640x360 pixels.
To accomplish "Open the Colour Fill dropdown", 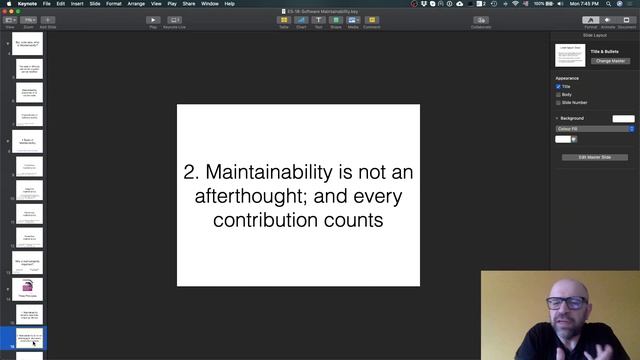I will coord(595,129).
